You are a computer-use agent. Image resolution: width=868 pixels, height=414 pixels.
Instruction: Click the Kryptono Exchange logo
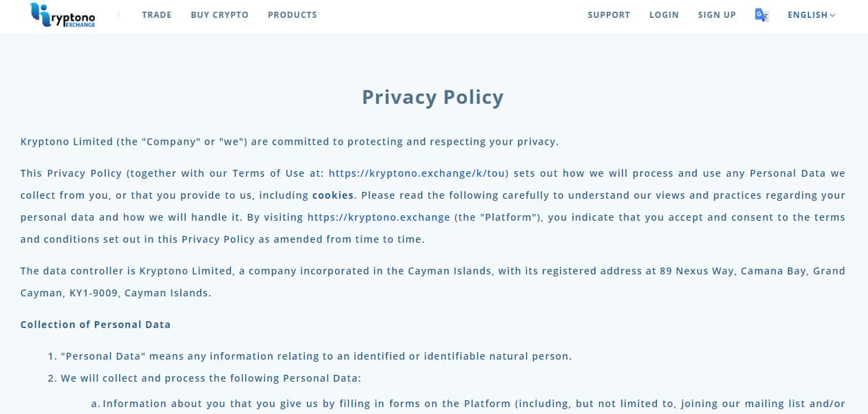coord(63,15)
